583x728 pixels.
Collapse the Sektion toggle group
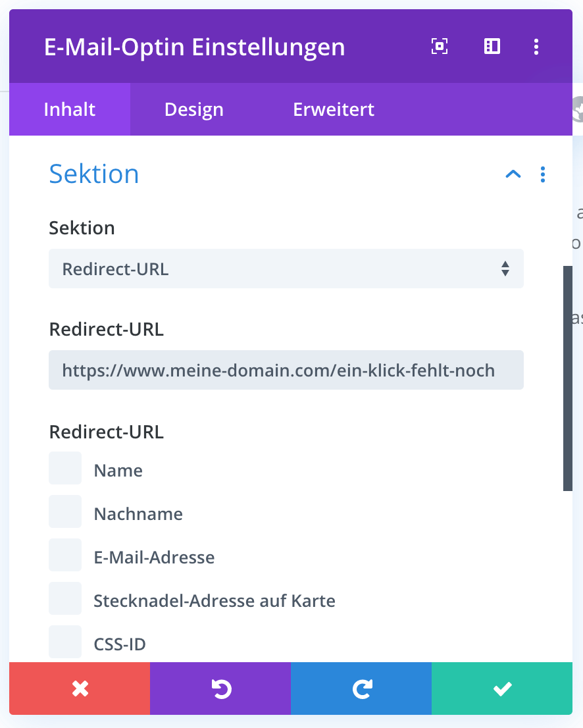pos(513,174)
